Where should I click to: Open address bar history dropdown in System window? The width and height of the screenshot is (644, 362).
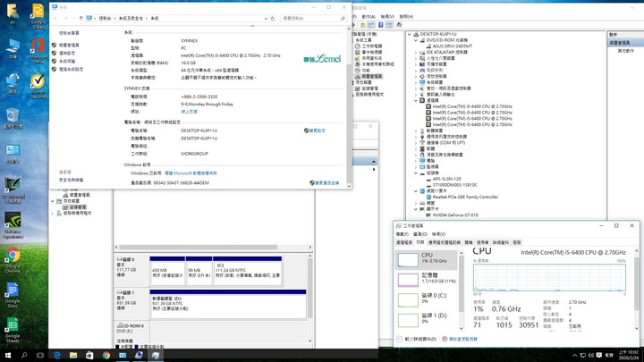click(x=266, y=19)
